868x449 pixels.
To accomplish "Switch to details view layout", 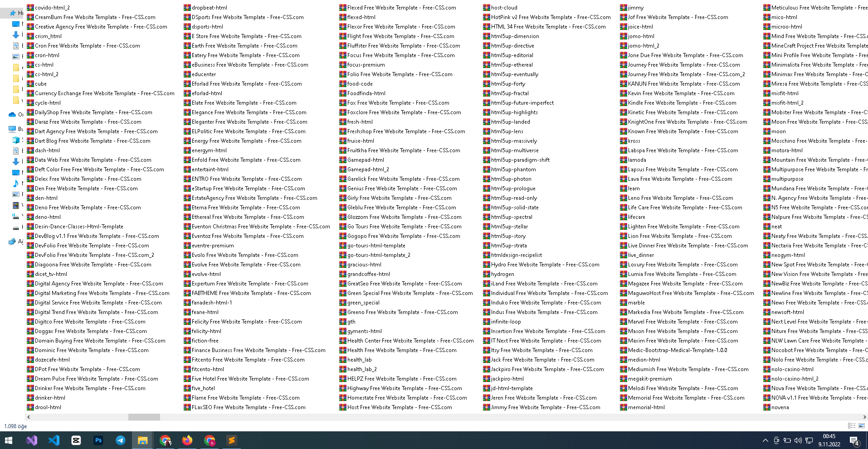I will coord(852,426).
